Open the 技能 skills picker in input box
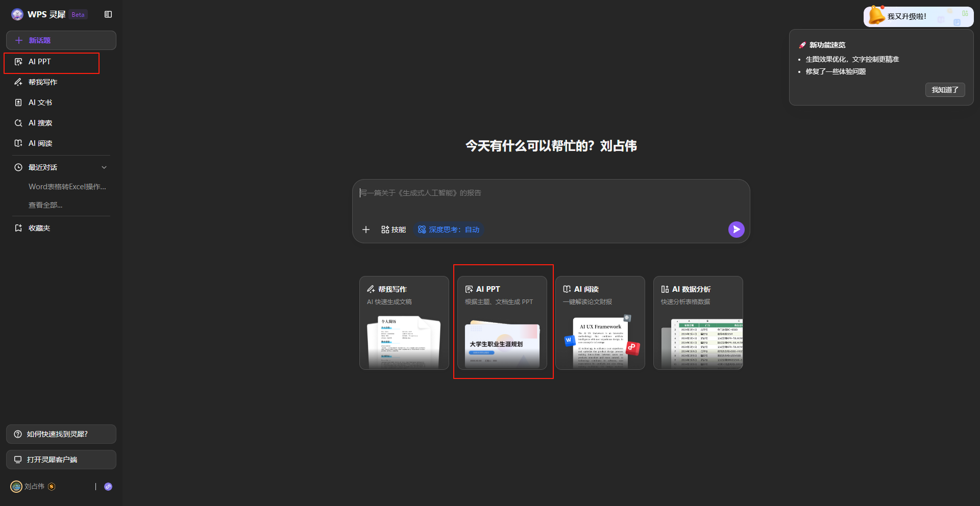980x506 pixels. tap(393, 230)
